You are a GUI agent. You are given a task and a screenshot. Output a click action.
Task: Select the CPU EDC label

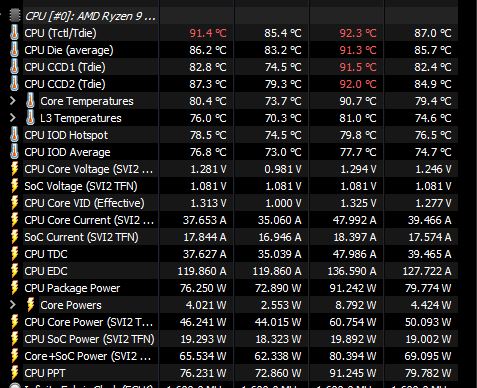tap(46, 271)
